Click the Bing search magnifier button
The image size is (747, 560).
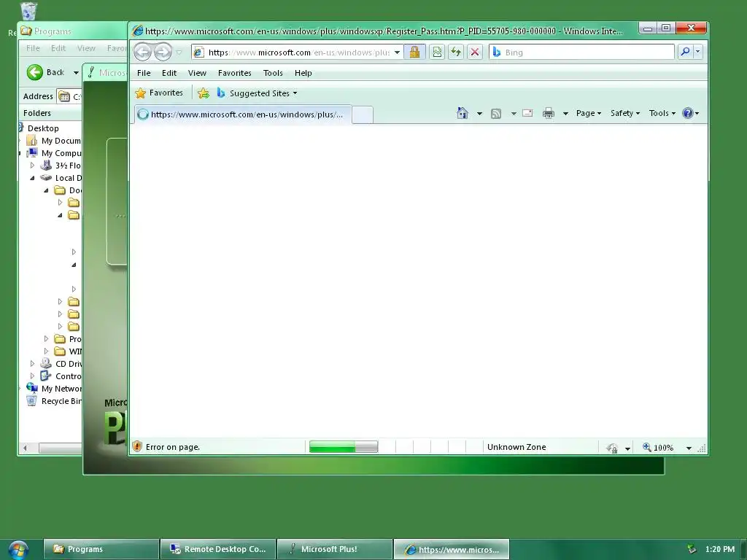(x=685, y=52)
